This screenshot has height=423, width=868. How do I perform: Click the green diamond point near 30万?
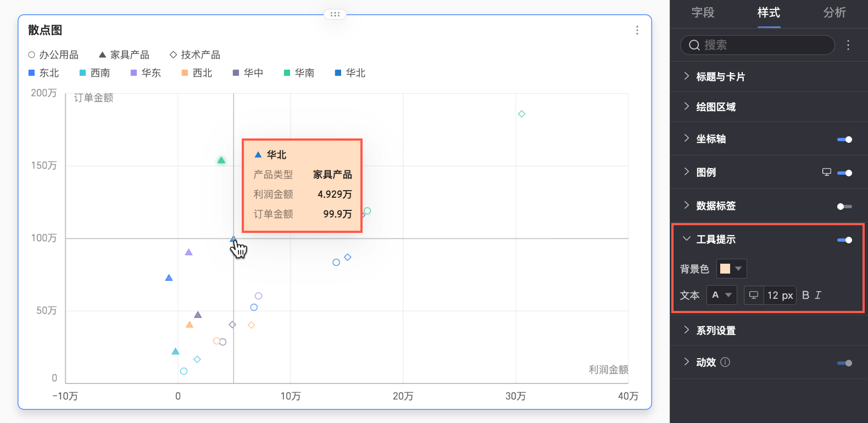(x=521, y=114)
